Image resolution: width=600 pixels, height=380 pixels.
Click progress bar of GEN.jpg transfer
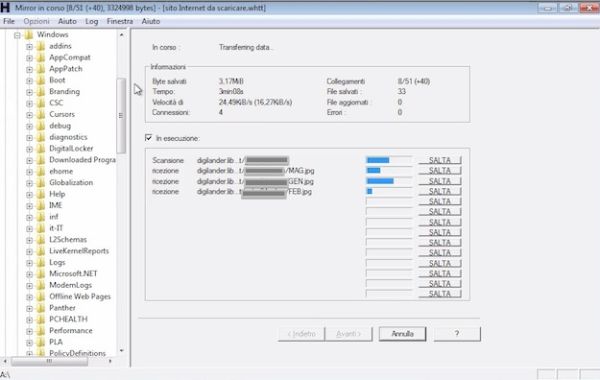389,181
